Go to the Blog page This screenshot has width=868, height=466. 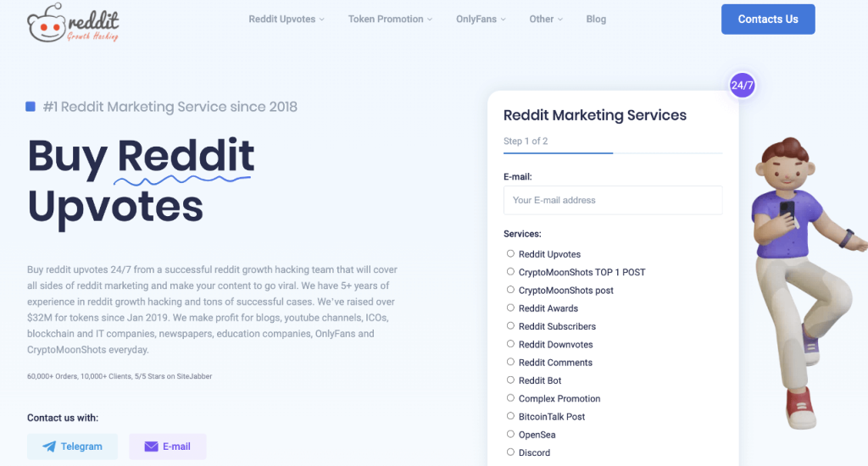[596, 19]
